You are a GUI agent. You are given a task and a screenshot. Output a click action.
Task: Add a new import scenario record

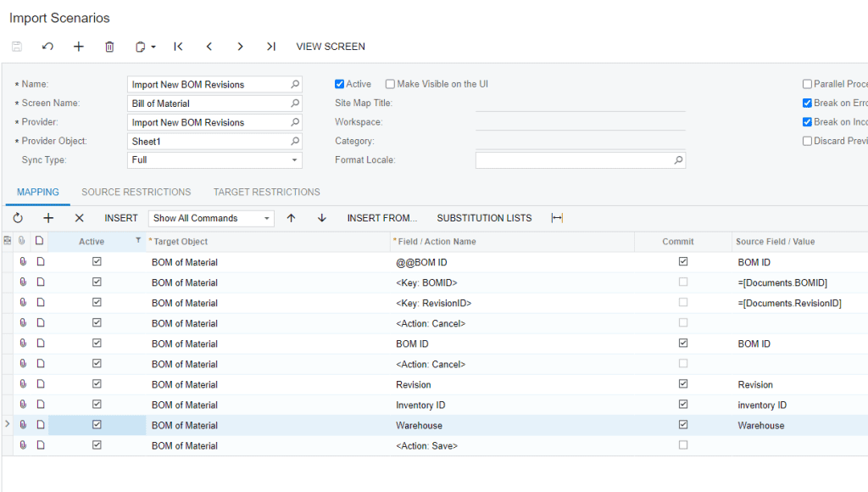click(79, 47)
